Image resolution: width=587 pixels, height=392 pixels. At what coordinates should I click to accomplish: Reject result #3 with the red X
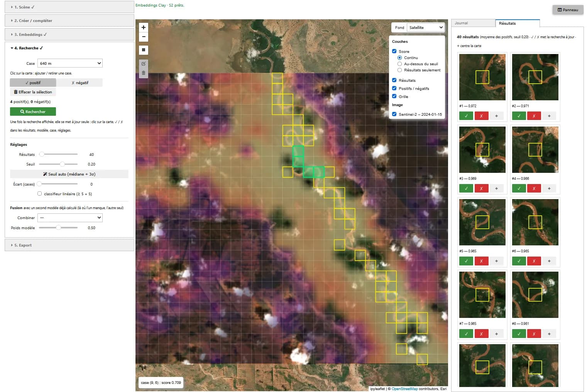coord(481,188)
